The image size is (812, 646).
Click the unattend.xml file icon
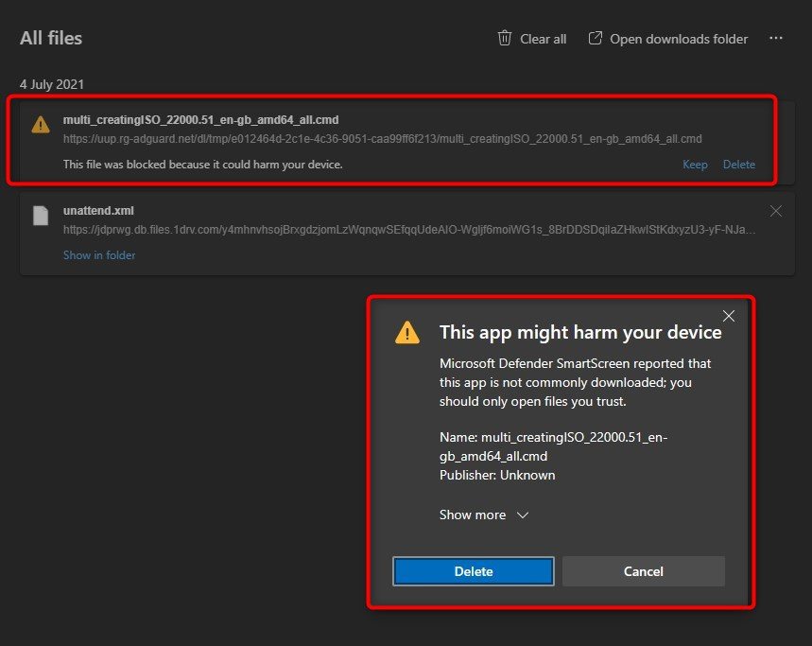(x=41, y=216)
